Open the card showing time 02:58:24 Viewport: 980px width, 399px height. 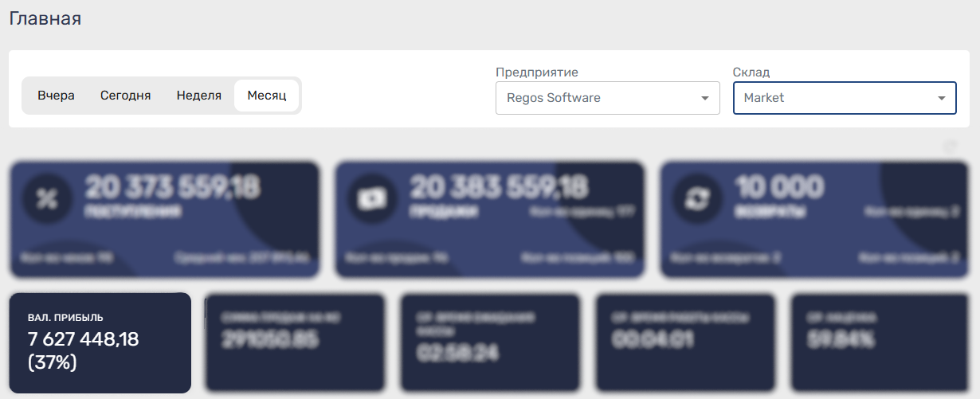(490, 342)
